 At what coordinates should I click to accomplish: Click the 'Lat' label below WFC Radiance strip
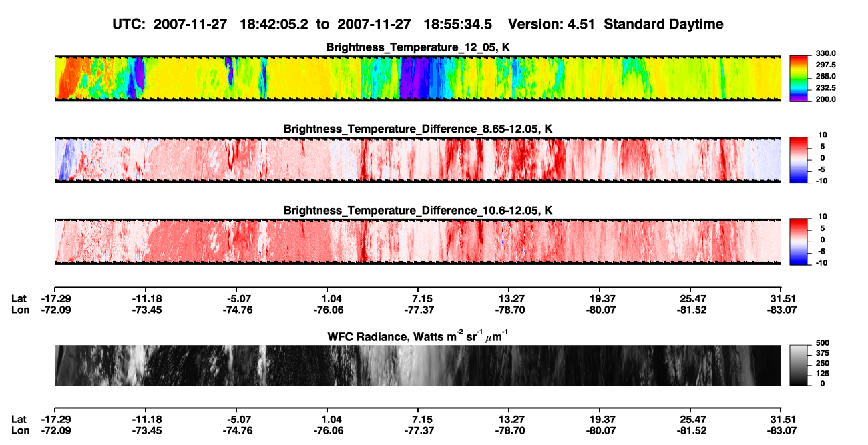coord(19,419)
